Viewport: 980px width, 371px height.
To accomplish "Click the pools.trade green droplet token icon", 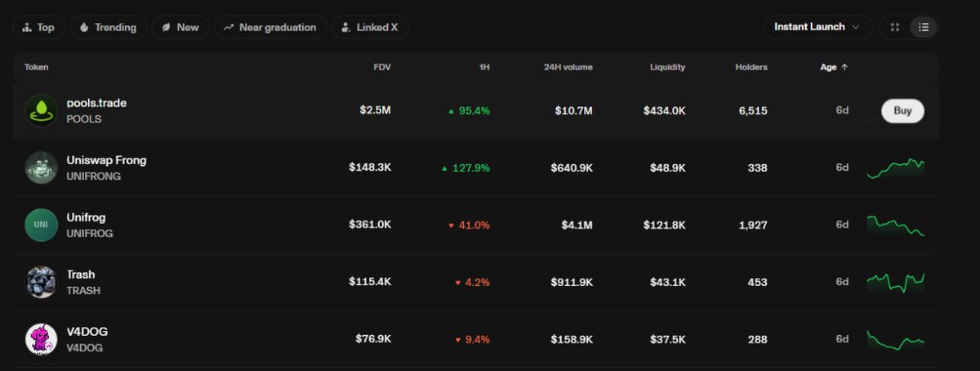I will click(41, 110).
